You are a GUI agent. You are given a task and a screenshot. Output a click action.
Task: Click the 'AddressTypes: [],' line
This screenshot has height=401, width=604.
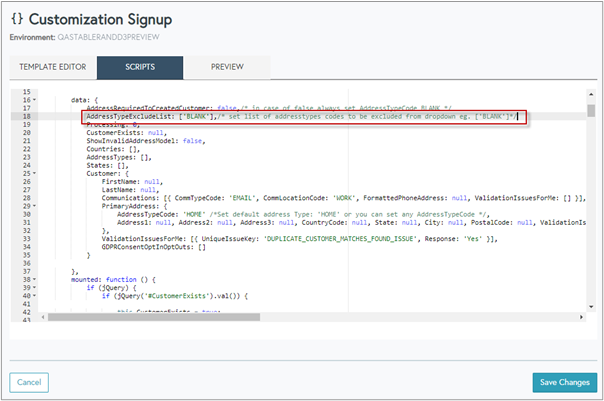[x=119, y=157]
